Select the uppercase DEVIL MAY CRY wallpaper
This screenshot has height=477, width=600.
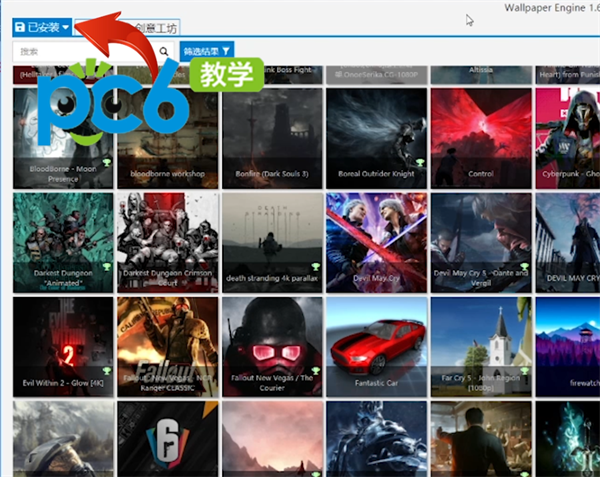(568, 243)
